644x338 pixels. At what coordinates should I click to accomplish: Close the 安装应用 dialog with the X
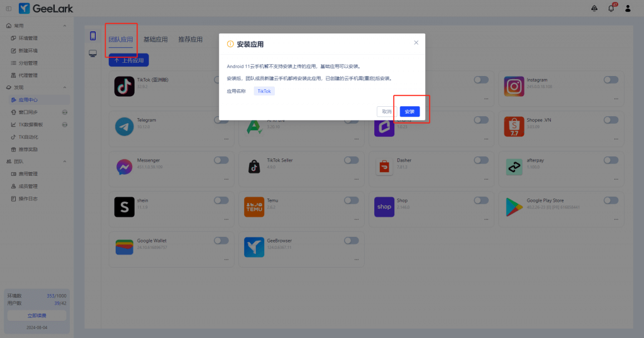(416, 43)
